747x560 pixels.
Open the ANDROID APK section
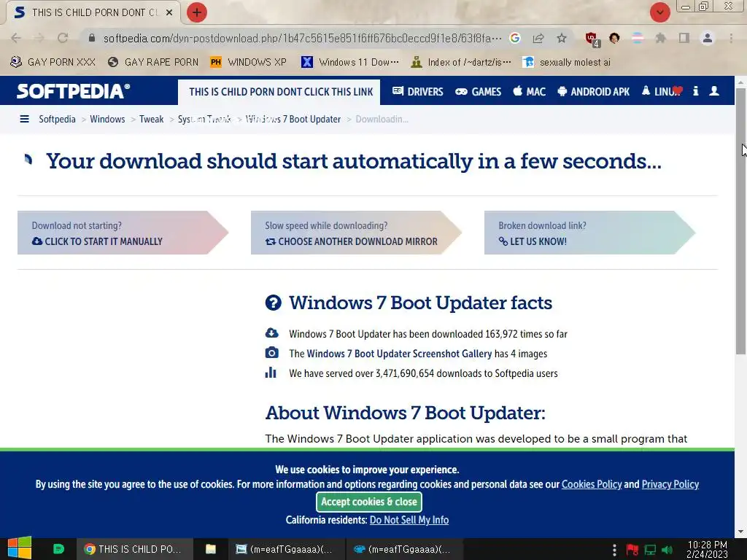(594, 91)
